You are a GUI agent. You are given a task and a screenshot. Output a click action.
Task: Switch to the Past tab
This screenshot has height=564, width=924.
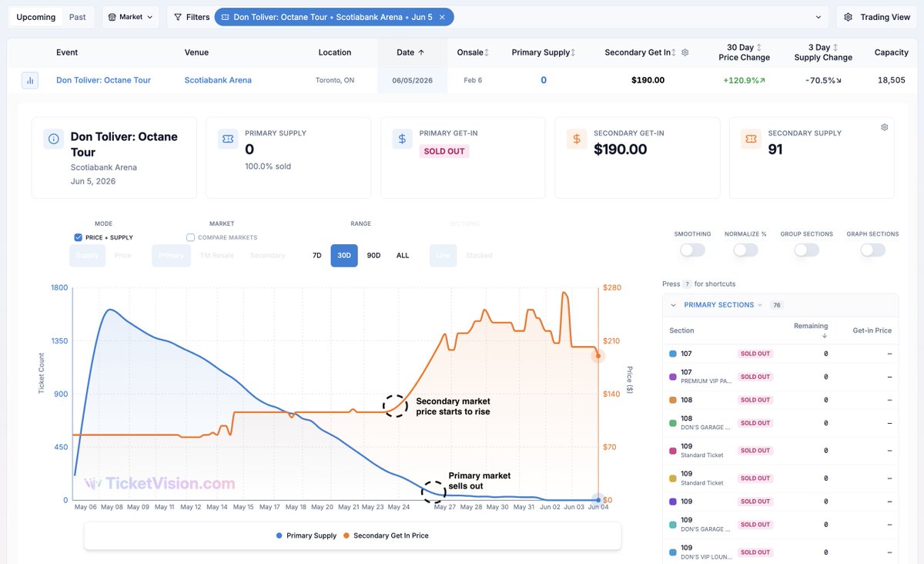pos(78,17)
